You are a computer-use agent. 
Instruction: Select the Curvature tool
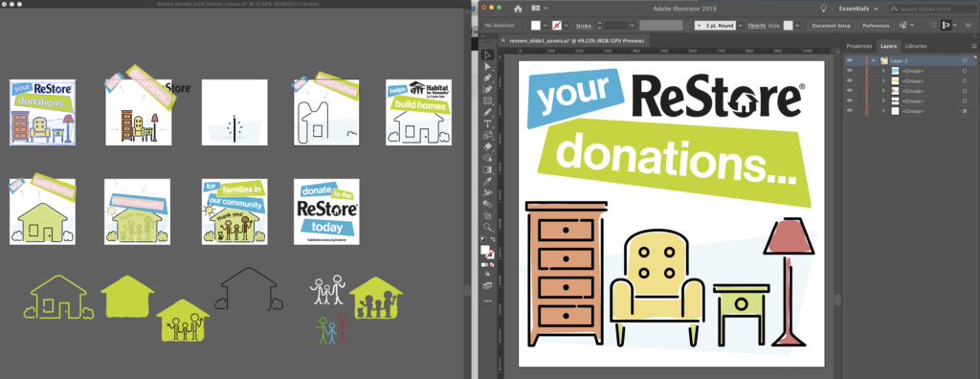[488, 89]
